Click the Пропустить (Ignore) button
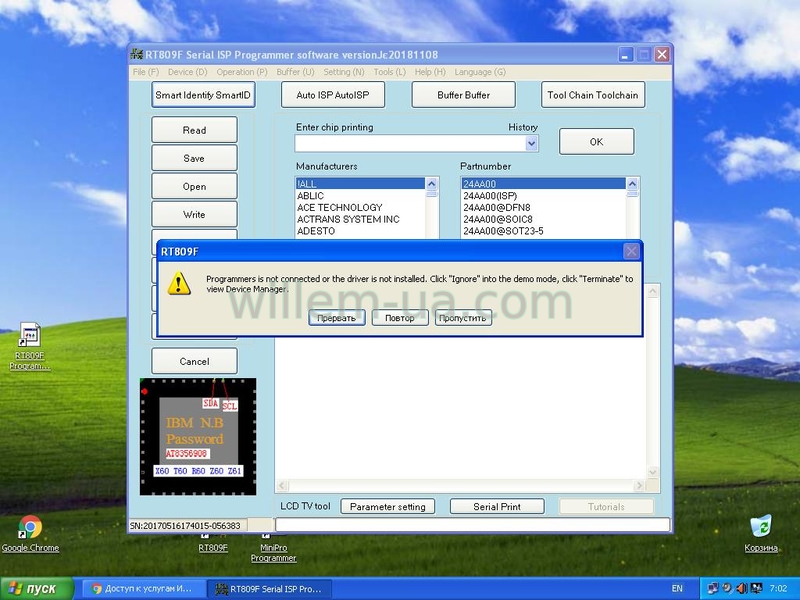Screen dimensions: 800x600 tap(463, 318)
